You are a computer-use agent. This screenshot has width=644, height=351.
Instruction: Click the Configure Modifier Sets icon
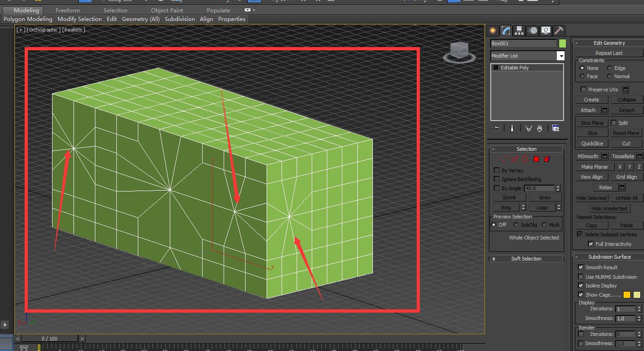tap(555, 128)
